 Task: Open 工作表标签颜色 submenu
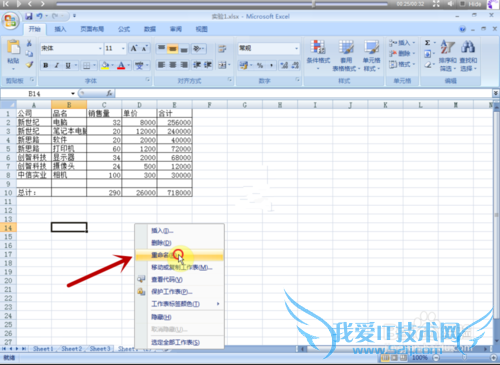tap(179, 304)
